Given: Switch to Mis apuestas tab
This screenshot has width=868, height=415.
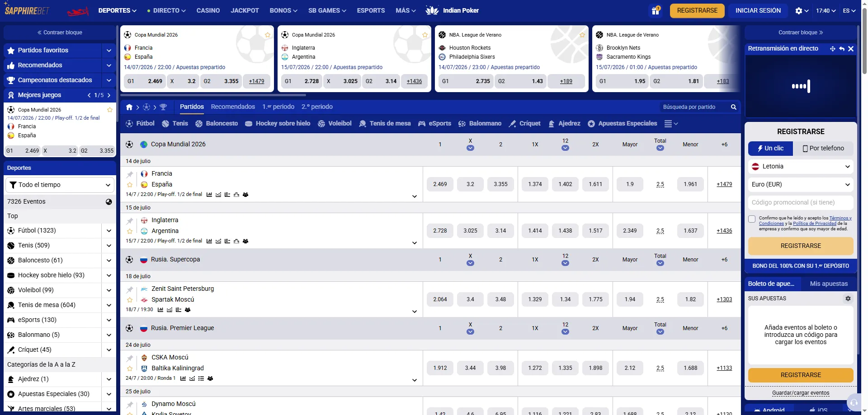Looking at the screenshot, I should click(x=829, y=284).
